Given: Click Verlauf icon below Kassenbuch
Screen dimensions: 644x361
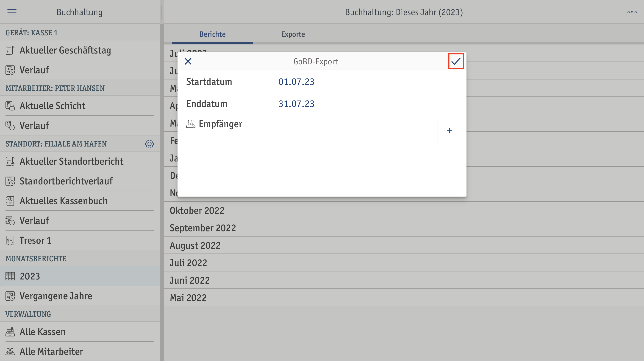Looking at the screenshot, I should pos(10,220).
